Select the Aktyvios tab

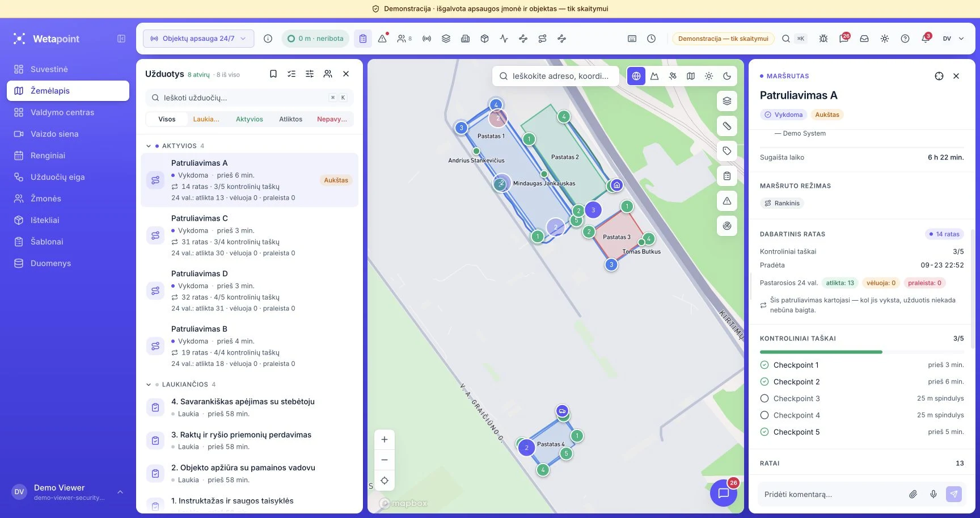pyautogui.click(x=250, y=119)
